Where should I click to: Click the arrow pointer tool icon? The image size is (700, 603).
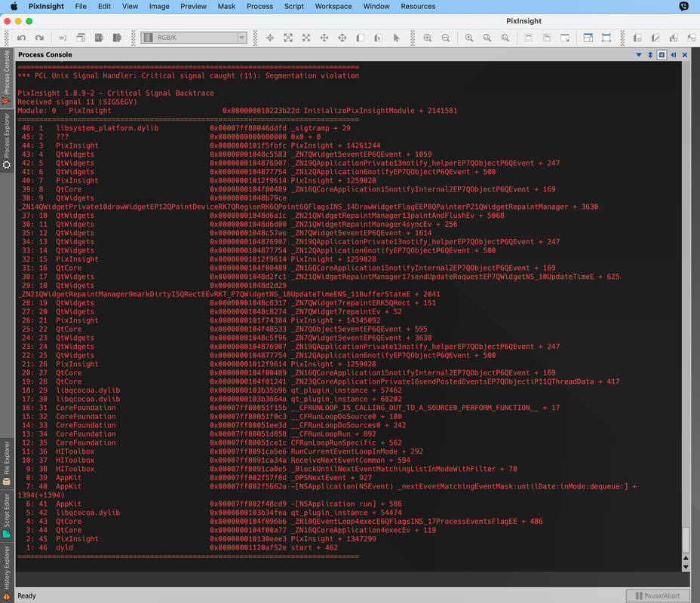tap(397, 38)
